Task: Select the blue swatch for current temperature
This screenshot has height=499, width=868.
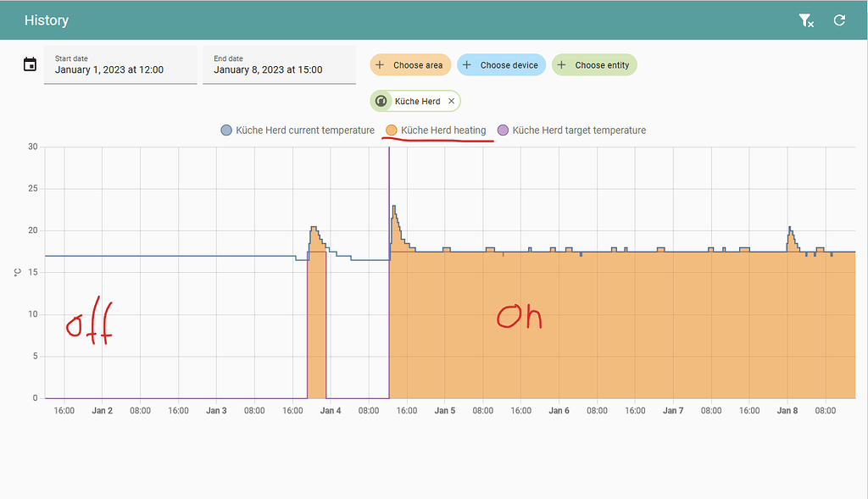Action: (225, 130)
